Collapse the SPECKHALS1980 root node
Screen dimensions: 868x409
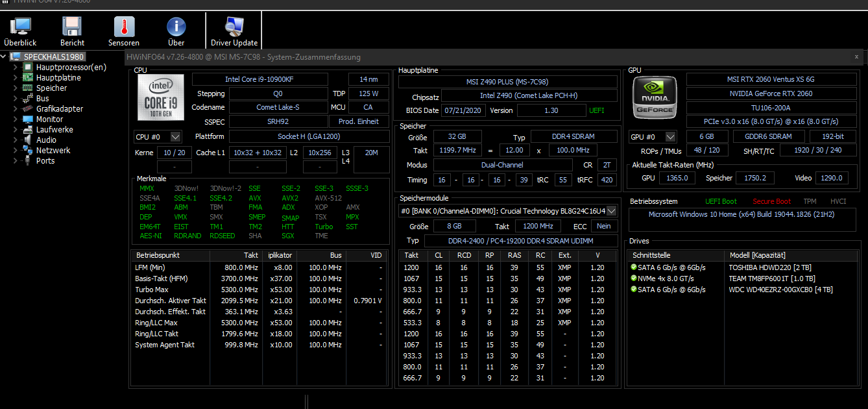(x=5, y=56)
